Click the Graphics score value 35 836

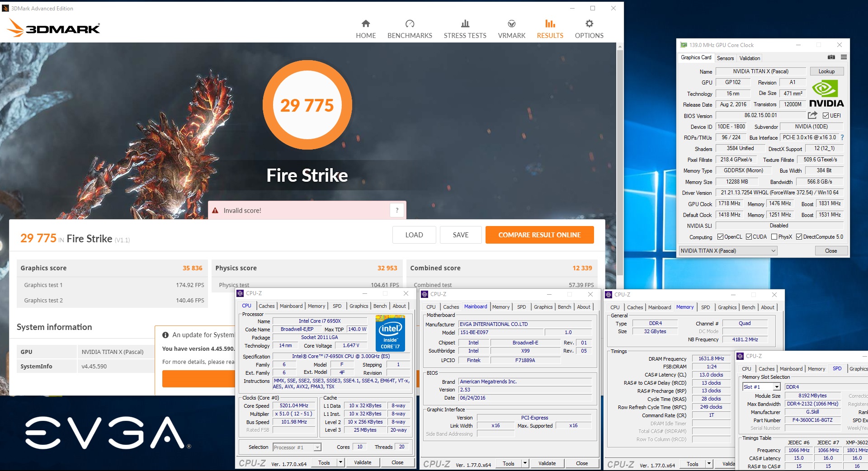pyautogui.click(x=192, y=268)
